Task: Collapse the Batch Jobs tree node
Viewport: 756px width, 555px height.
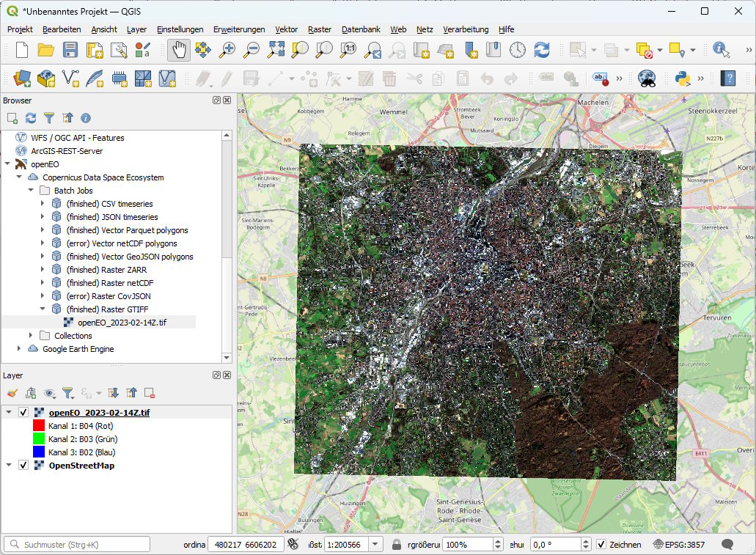Action: 31,190
